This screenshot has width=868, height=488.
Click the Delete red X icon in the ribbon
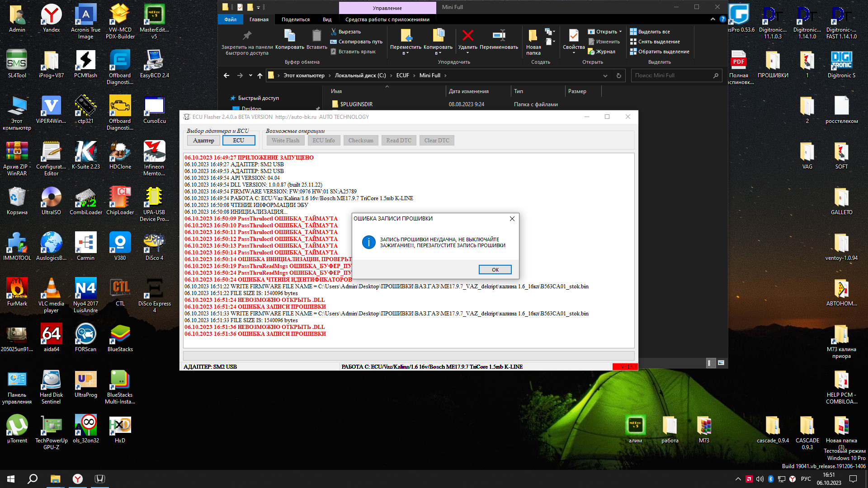(468, 36)
